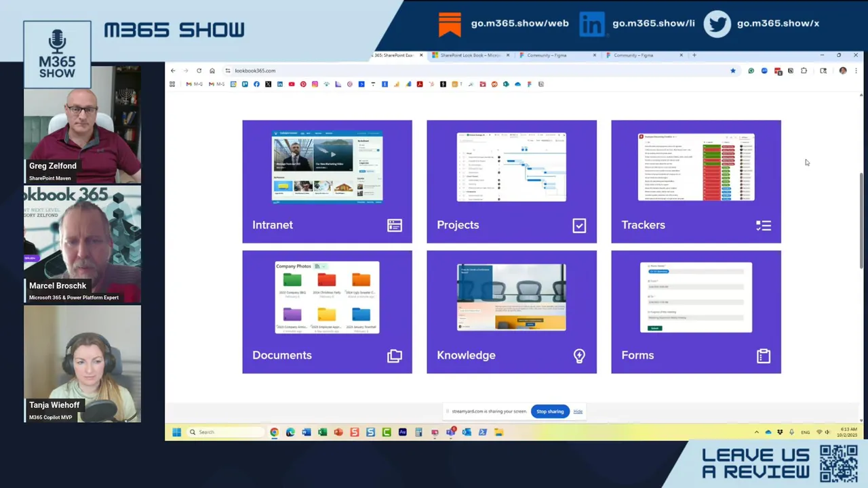Click the Knowledge page preview thumbnail
The height and width of the screenshot is (488, 868).
511,297
